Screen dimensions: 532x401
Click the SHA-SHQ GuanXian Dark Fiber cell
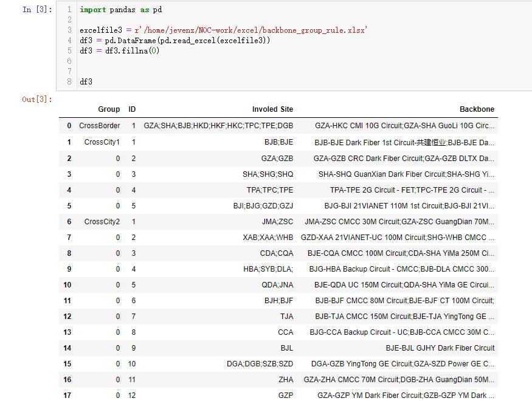[x=406, y=174]
